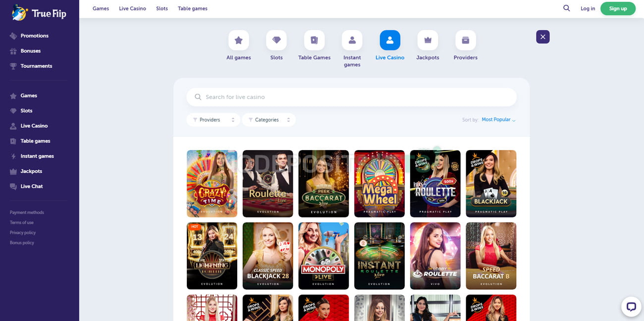Open the Classic Speed Blackjack 28 thumbnail

point(268,256)
